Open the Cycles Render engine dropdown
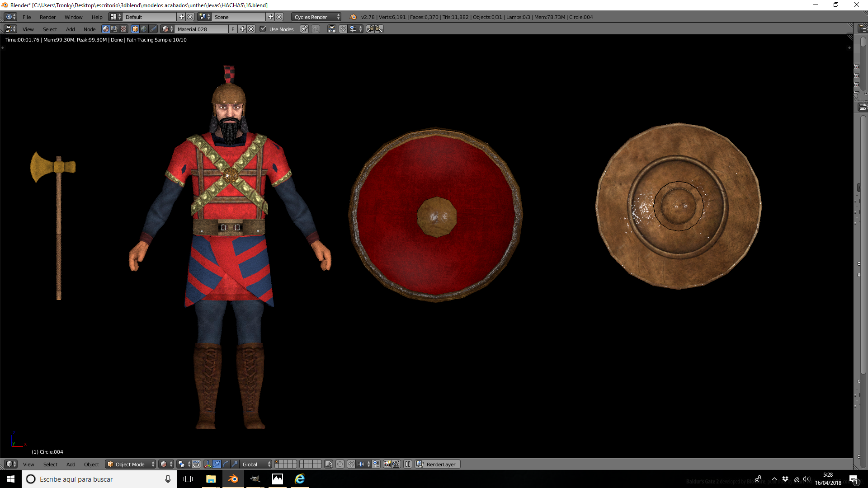The width and height of the screenshot is (868, 488). coord(316,17)
